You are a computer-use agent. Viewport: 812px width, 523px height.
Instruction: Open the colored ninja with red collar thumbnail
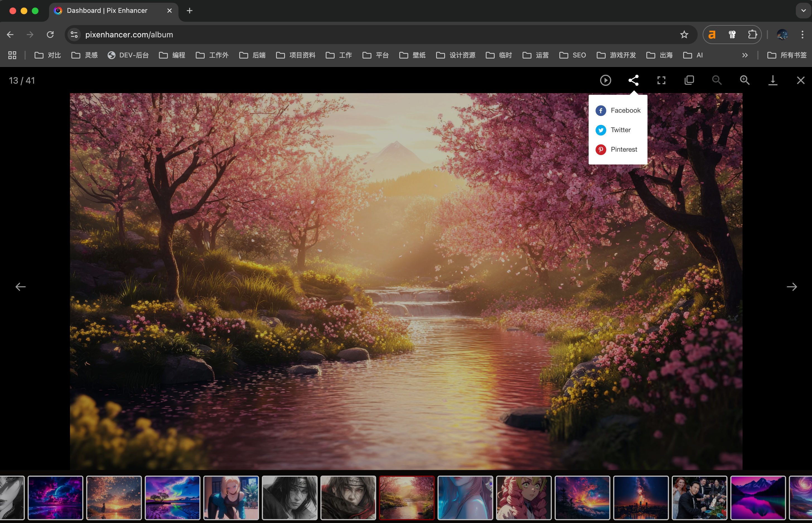point(348,498)
